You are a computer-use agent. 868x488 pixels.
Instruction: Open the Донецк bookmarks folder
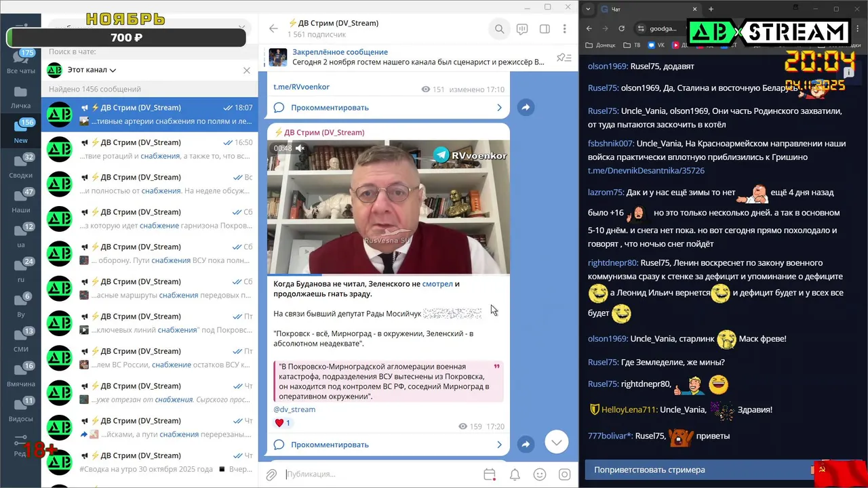click(600, 45)
